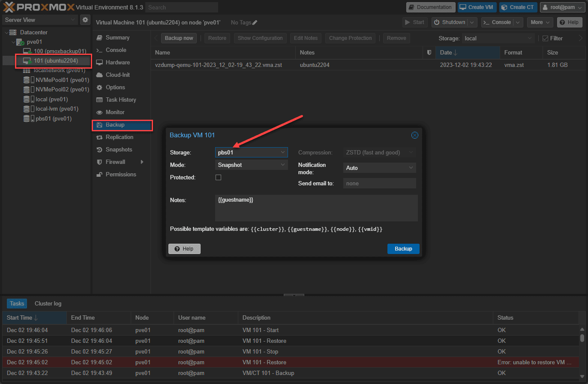This screenshot has height=384, width=588.
Task: Open the Mode dropdown set to Snapshot
Action: point(251,165)
